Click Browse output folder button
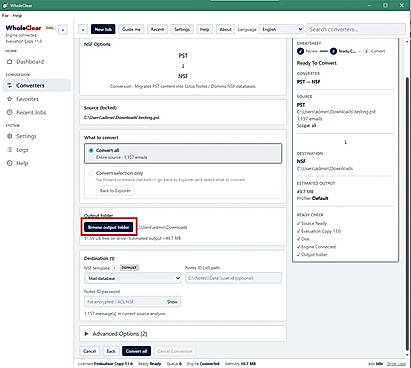Image resolution: width=411 pixels, height=368 pixels. pyautogui.click(x=109, y=227)
